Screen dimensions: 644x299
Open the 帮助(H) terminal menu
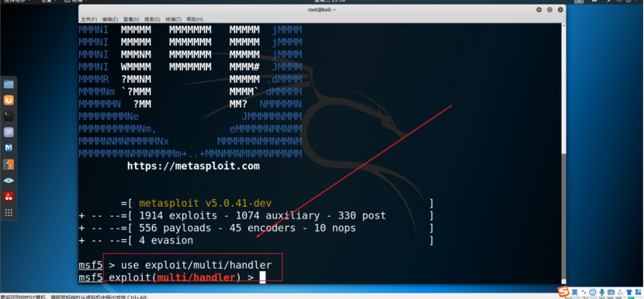(195, 19)
